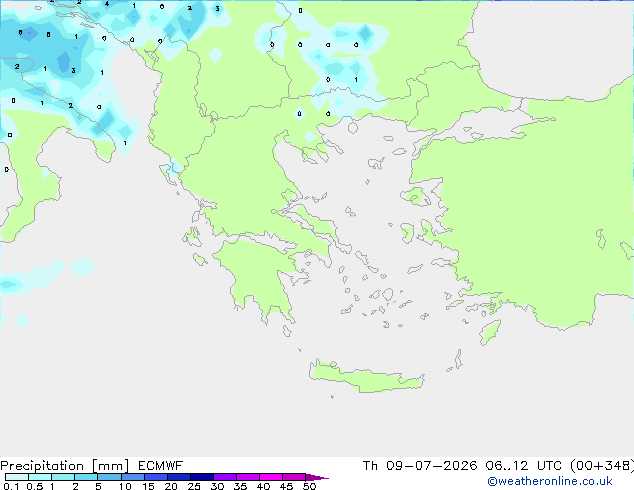634x490 pixels.
Task: Select legend swatch between 1 and 2
Action: point(63,477)
